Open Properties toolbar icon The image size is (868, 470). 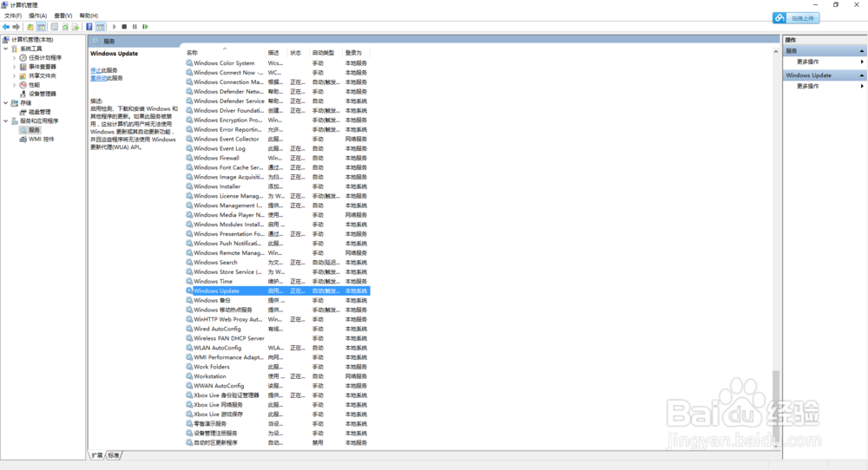(54, 27)
